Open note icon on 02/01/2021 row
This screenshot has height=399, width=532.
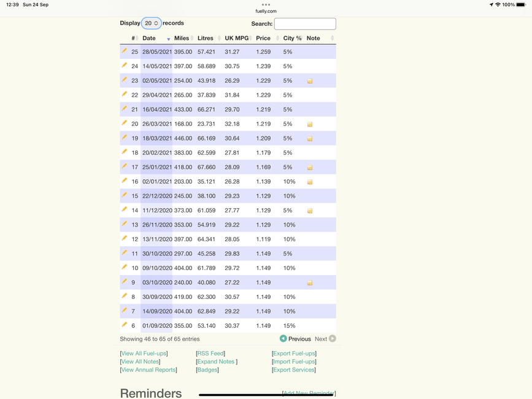click(310, 182)
